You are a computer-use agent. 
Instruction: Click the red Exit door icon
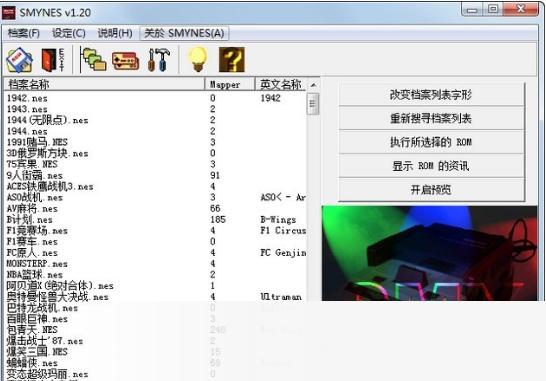coord(53,60)
